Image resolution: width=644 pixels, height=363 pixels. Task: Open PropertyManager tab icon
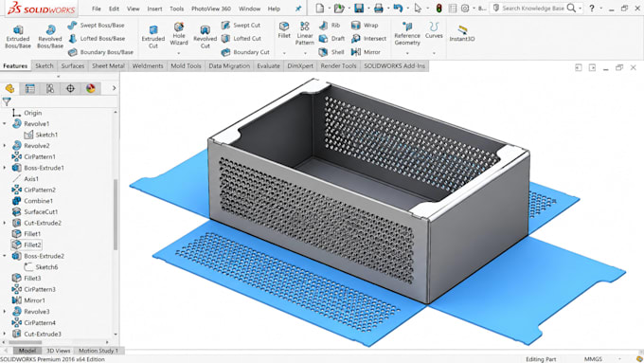tap(30, 88)
